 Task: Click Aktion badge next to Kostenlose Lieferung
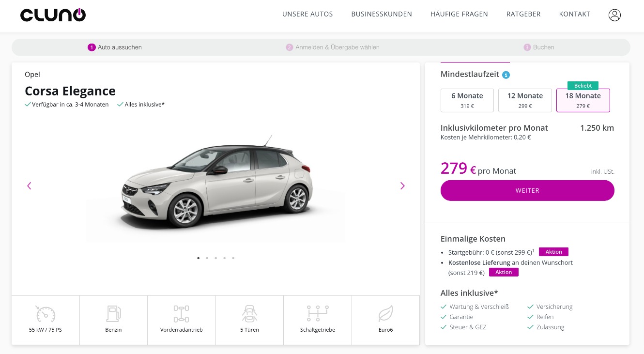click(x=504, y=272)
